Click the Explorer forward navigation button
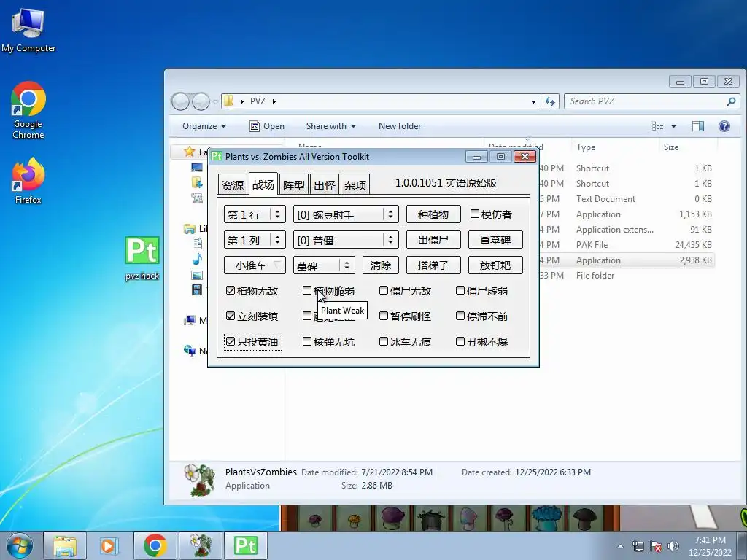The width and height of the screenshot is (747, 560). point(201,101)
